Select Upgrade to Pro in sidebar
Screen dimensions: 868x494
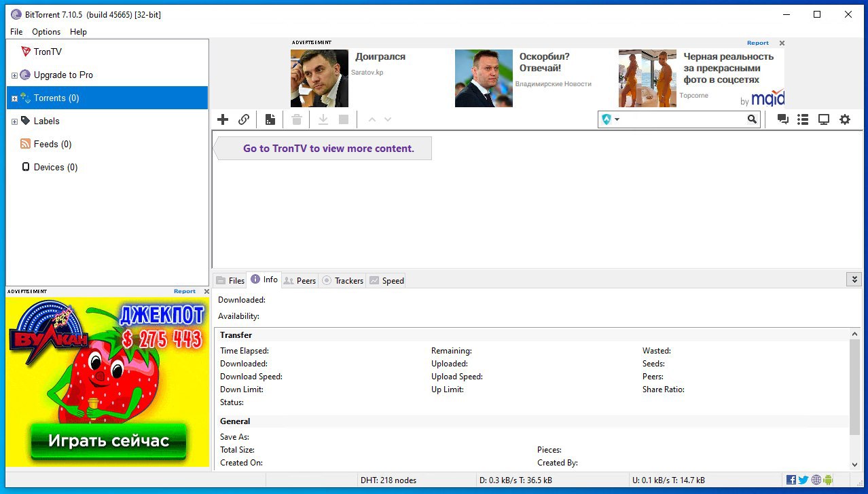click(x=63, y=75)
